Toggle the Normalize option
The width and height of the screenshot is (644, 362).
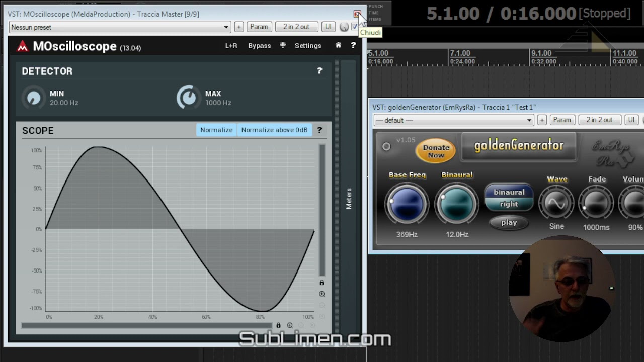click(216, 130)
